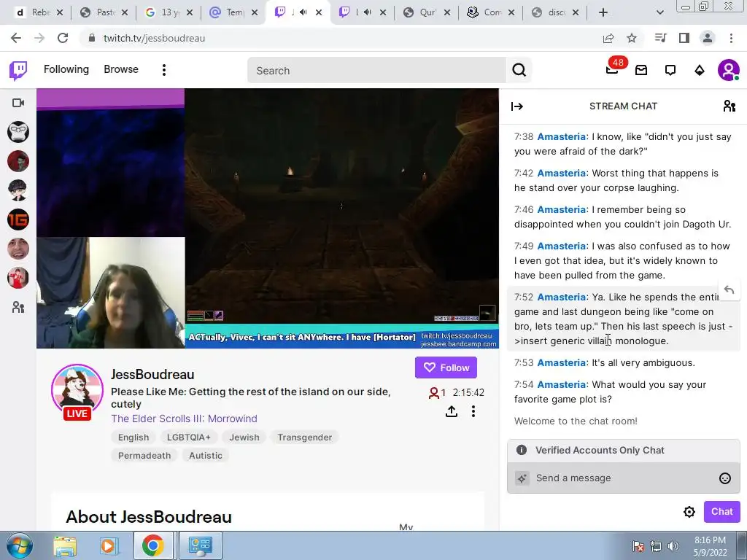Open The Elder Scrolls III: Morrowind category
Screen dimensions: 747x560
click(x=184, y=419)
